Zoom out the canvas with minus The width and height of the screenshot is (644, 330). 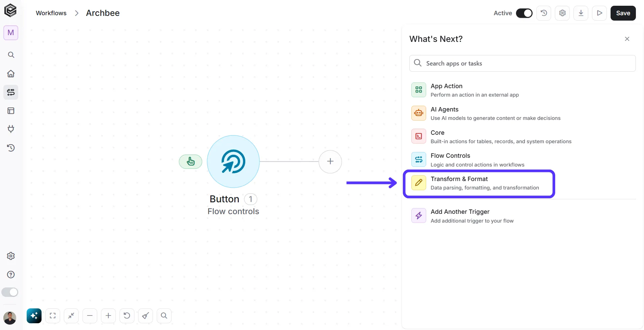[x=90, y=316]
